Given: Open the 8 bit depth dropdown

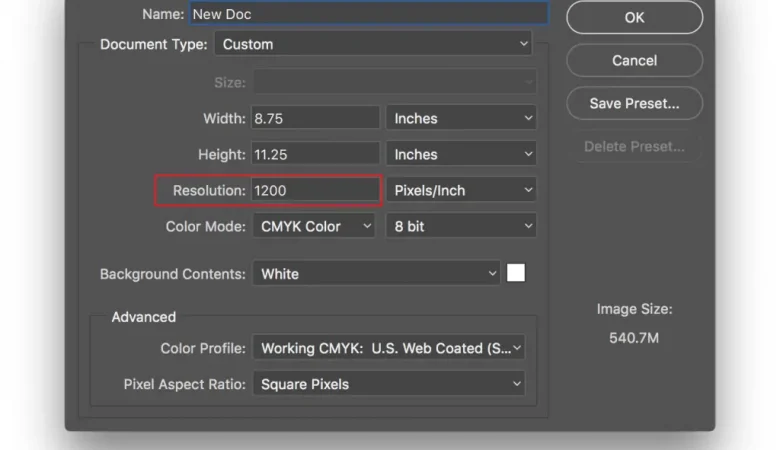Looking at the screenshot, I should pos(461,226).
